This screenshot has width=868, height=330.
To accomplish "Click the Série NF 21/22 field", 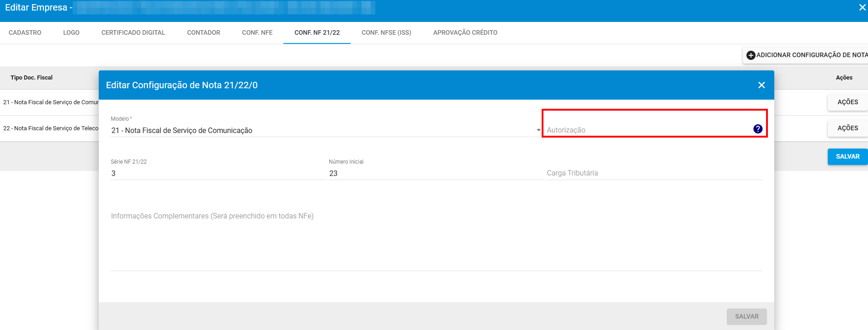I will click(x=218, y=173).
